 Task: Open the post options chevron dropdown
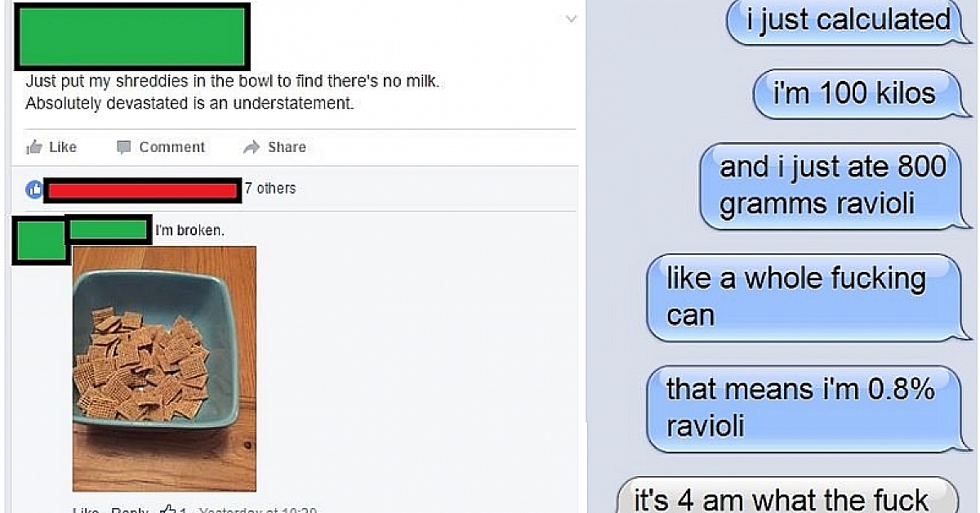571,18
